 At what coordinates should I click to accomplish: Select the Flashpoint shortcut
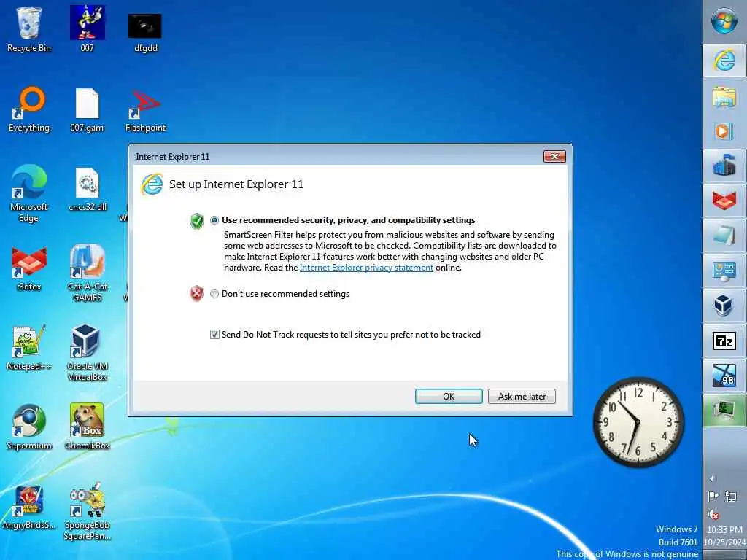145,109
